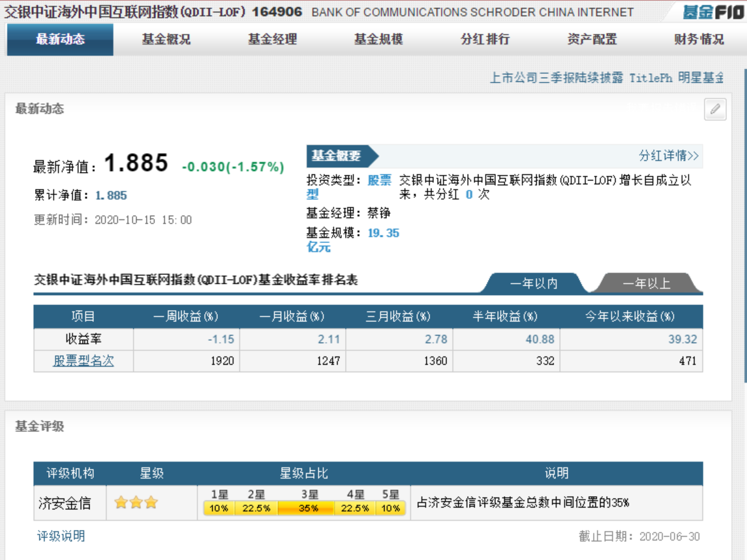This screenshot has width=747, height=560.
Task: Go to the 基金规模 tab
Action: point(379,39)
